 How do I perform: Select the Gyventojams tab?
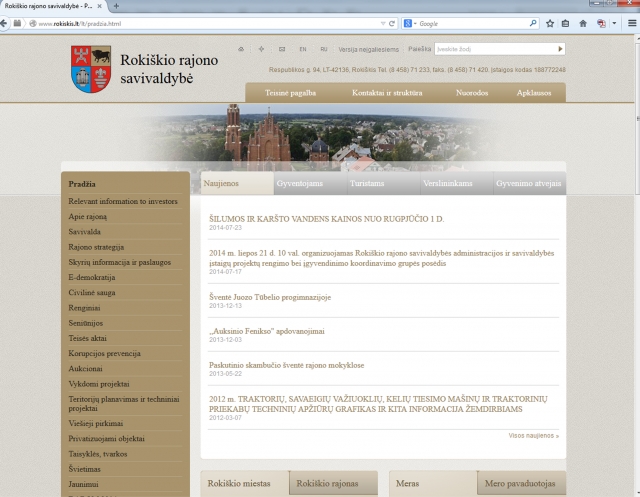pyautogui.click(x=310, y=183)
